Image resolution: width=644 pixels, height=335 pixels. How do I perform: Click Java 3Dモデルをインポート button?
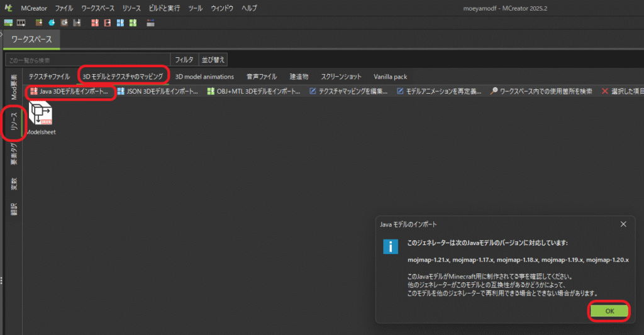click(x=70, y=91)
